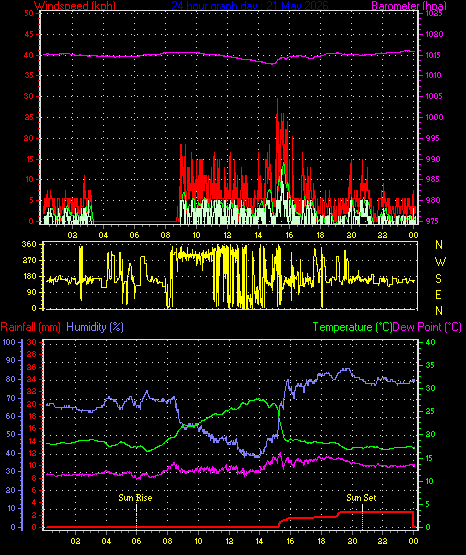This screenshot has height=555, width=466.
Task: Click the 28 rainfall axis value
Action: click(x=32, y=354)
